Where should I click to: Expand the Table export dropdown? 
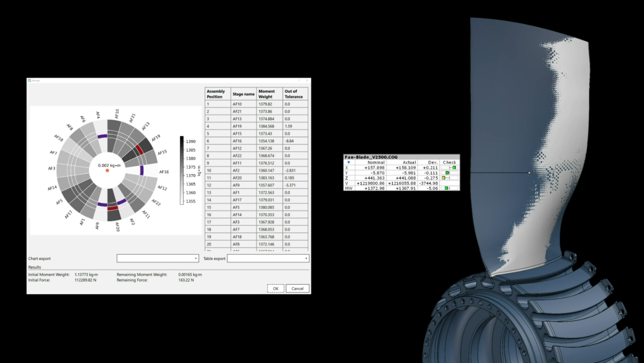(268, 258)
